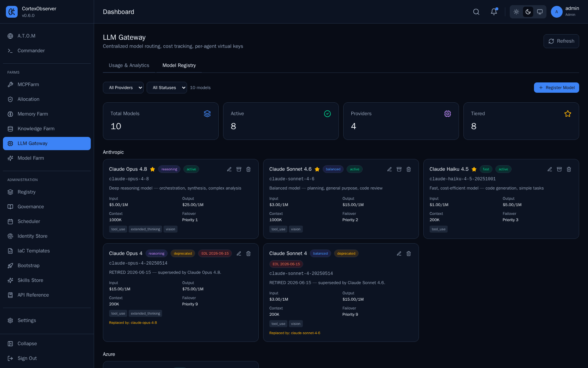588x368 pixels.
Task: Archive the Claude Haiku 4.5 model
Action: pyautogui.click(x=559, y=169)
